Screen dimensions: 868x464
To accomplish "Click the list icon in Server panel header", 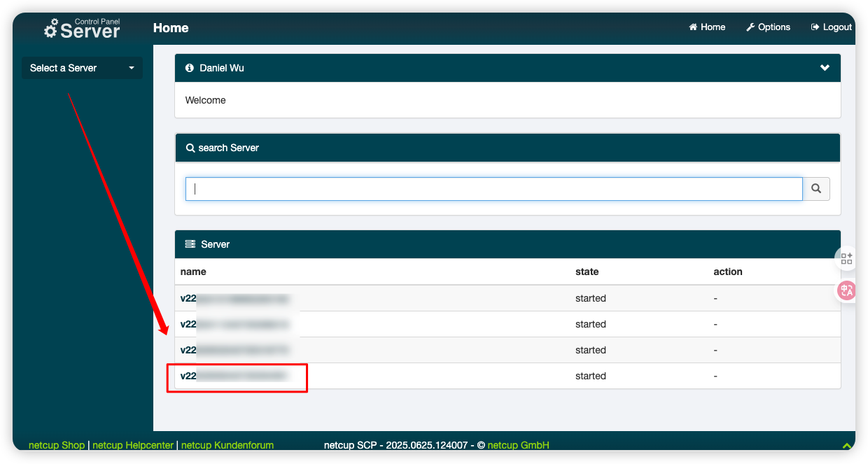I will pos(190,244).
